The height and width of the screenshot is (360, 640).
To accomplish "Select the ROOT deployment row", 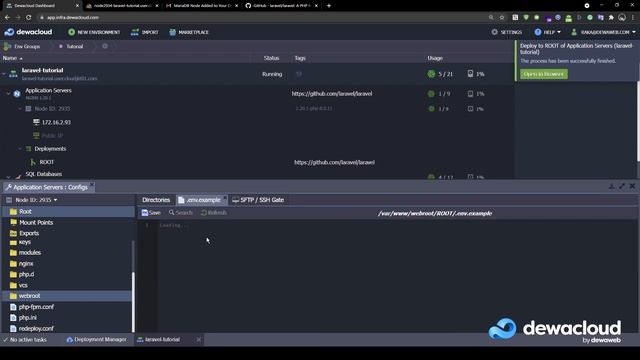I will (x=47, y=162).
